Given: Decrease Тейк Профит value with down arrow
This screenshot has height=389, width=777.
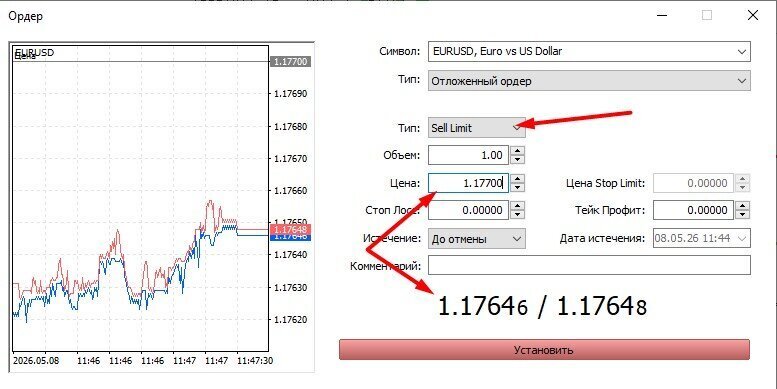Looking at the screenshot, I should 742,215.
